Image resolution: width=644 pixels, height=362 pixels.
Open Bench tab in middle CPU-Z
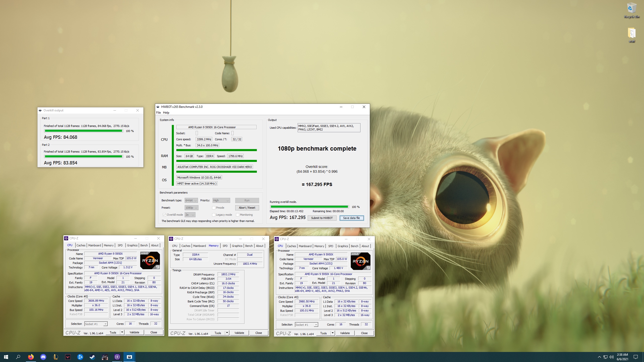pos(249,246)
